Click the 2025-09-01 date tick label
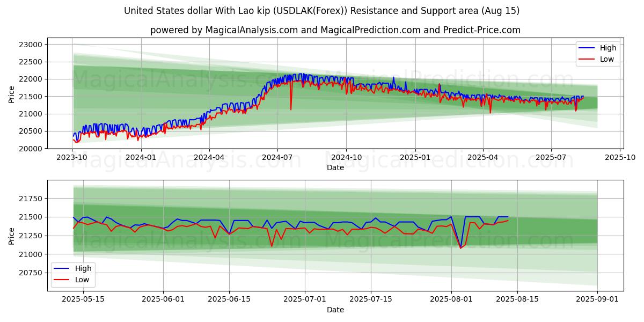Viewport: 644px width, 322px height. pyautogui.click(x=597, y=301)
